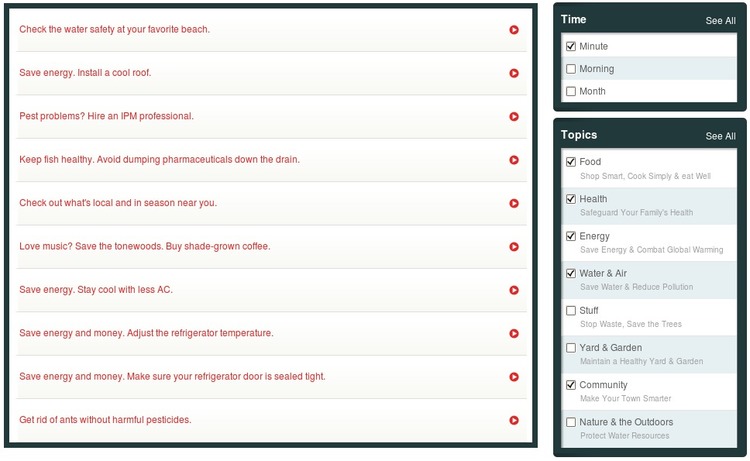750x461 pixels.
Task: Open the arrow icon for IPM professional tip
Action: tap(514, 117)
